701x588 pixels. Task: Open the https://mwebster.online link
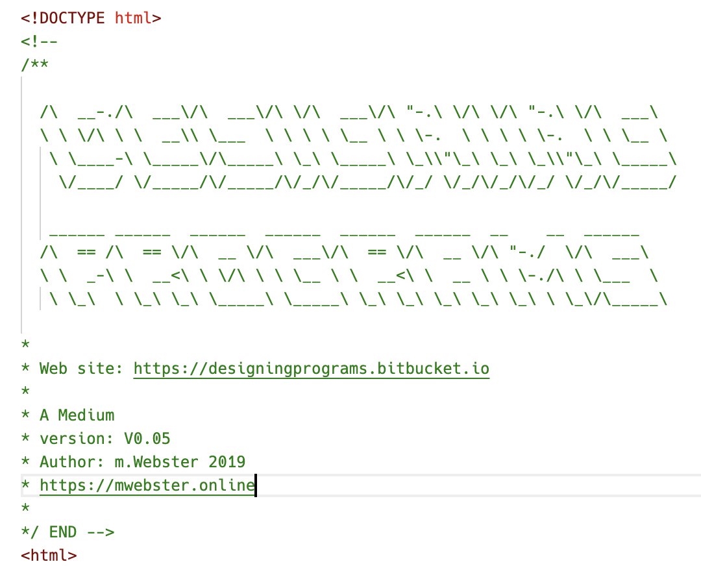pyautogui.click(x=147, y=485)
